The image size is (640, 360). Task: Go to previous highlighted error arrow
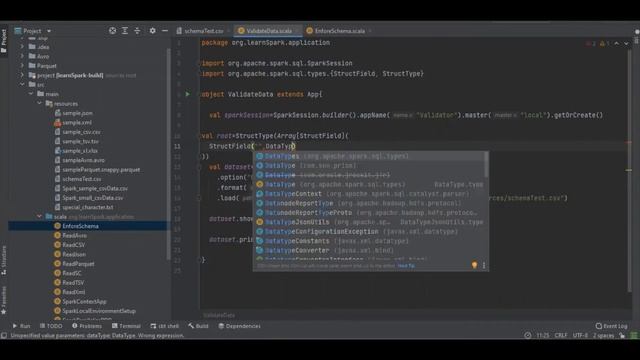pos(617,43)
